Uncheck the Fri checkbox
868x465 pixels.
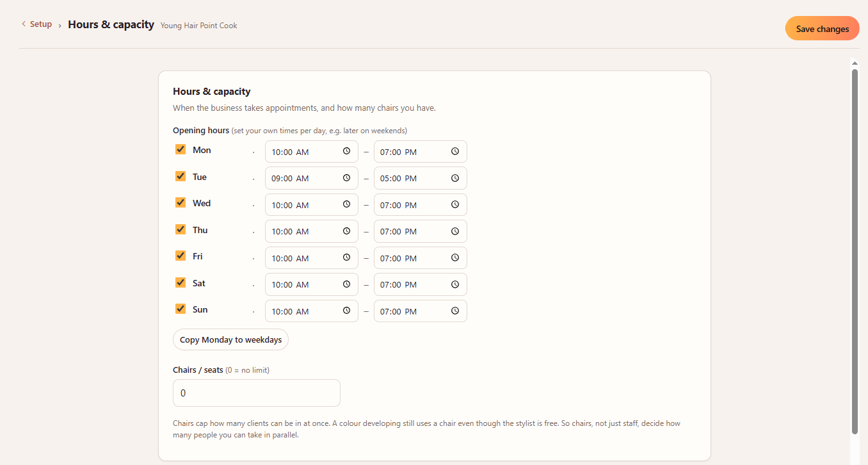pos(181,256)
